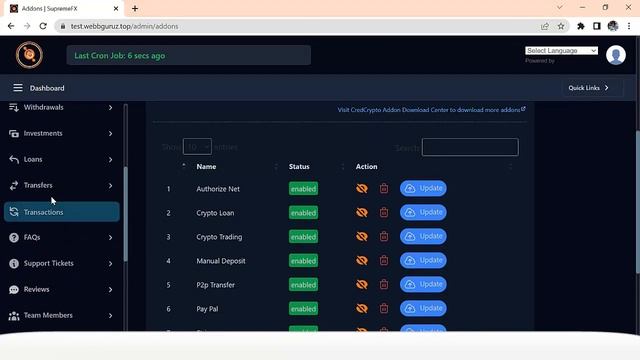Delete the Crypto Trading addon
The width and height of the screenshot is (640, 360).
click(x=384, y=236)
